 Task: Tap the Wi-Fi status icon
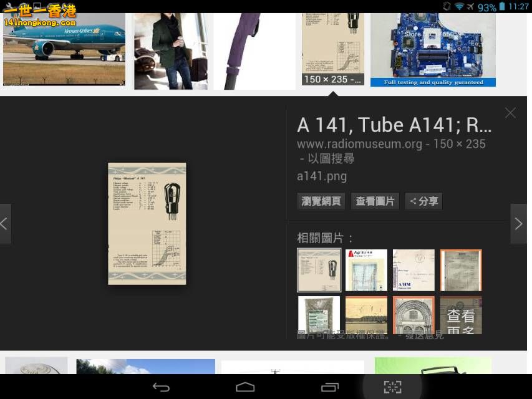[x=459, y=6]
